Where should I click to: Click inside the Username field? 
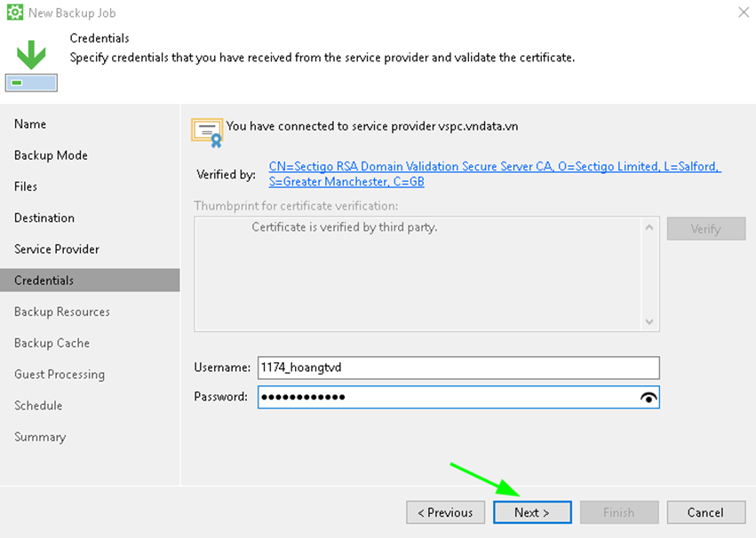458,368
